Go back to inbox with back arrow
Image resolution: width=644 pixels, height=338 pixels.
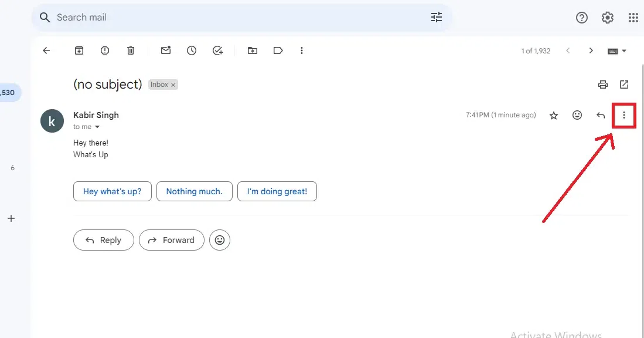tap(46, 51)
